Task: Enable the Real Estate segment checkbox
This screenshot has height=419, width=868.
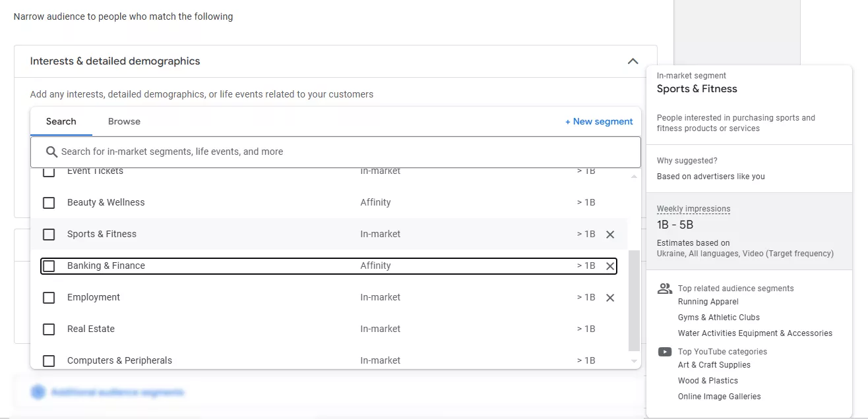Action: click(x=49, y=329)
